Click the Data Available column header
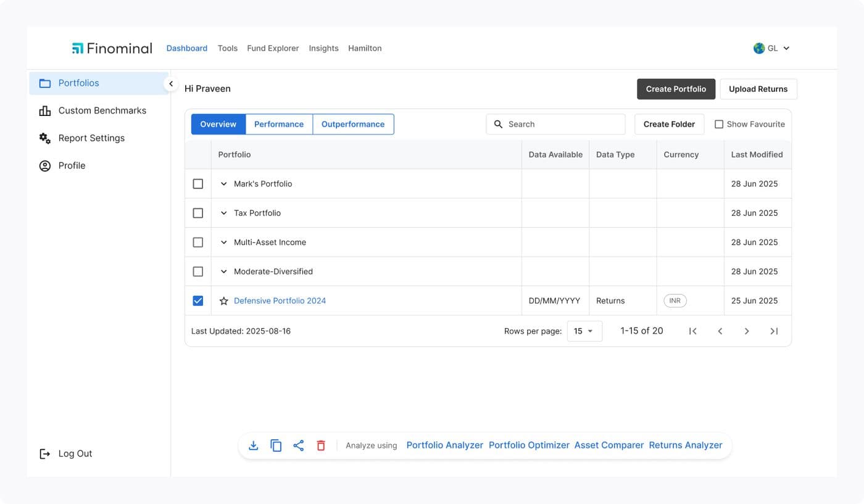The image size is (864, 504). click(555, 155)
